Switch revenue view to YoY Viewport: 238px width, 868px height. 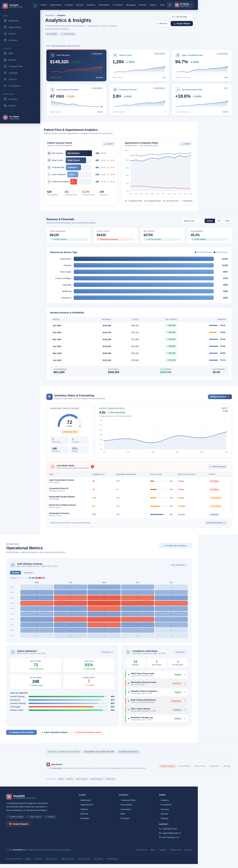click(219, 221)
